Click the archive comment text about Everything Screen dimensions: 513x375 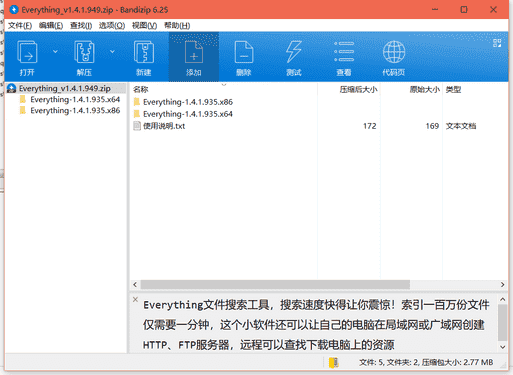click(x=316, y=325)
